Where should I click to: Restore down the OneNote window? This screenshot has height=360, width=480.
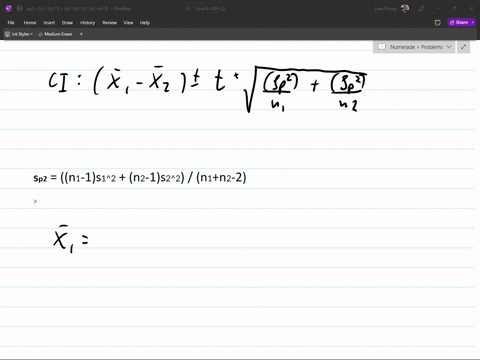[x=455, y=8]
